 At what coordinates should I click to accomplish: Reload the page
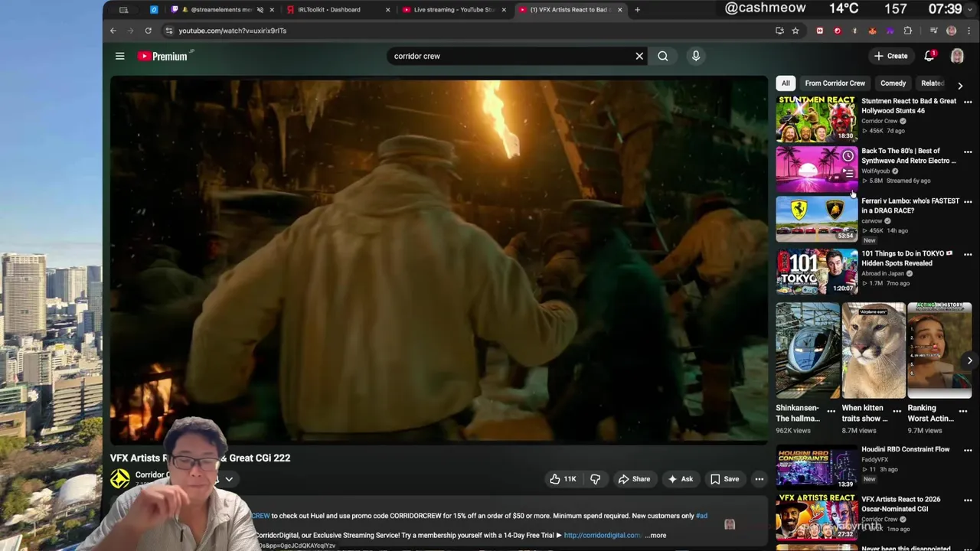(148, 31)
